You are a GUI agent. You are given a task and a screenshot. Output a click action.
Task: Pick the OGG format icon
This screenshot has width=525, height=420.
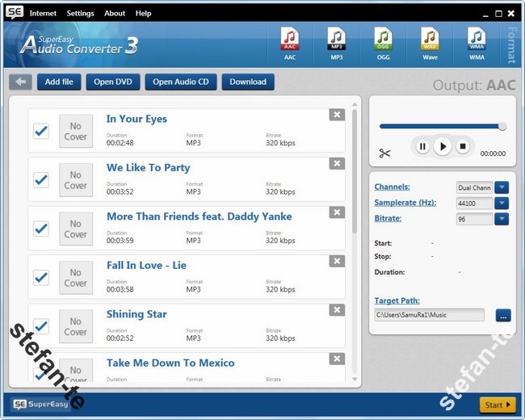pyautogui.click(x=383, y=42)
